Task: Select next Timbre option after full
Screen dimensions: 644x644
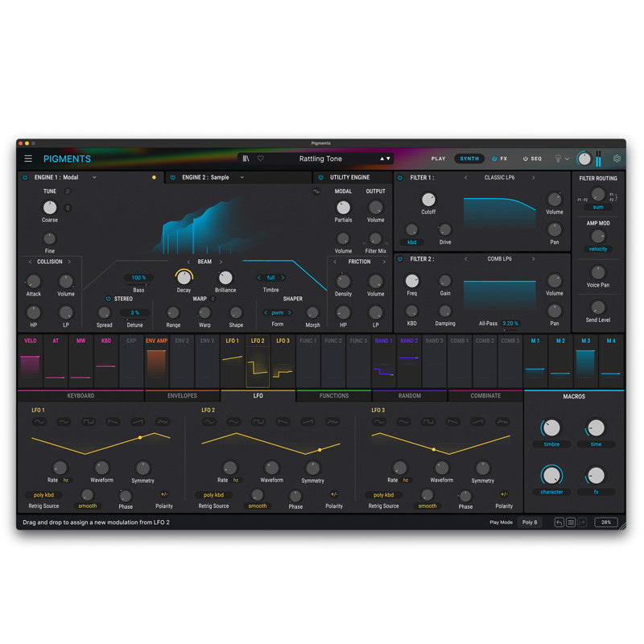Action: [283, 278]
